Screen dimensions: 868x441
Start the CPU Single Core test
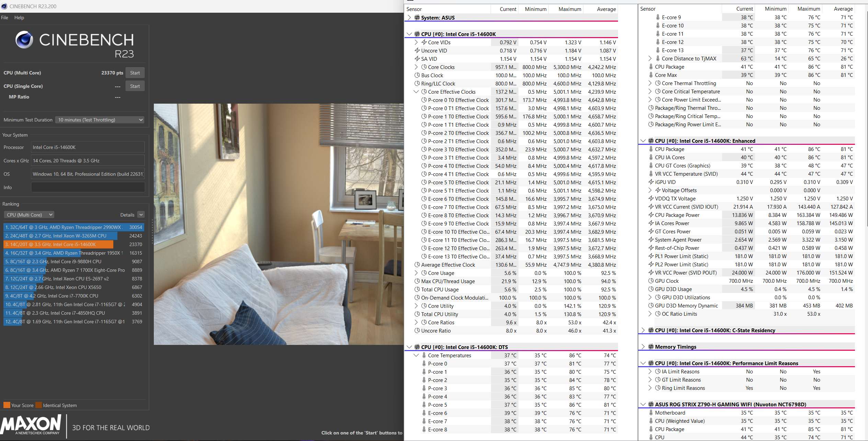[x=135, y=86]
